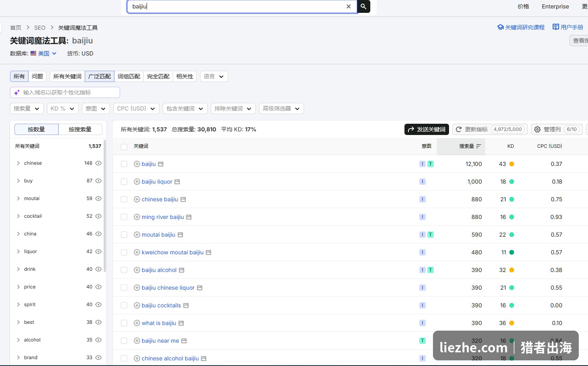Open the 高级筛选器 dropdown
Viewport: 588px width, 366px height.
pyautogui.click(x=281, y=108)
